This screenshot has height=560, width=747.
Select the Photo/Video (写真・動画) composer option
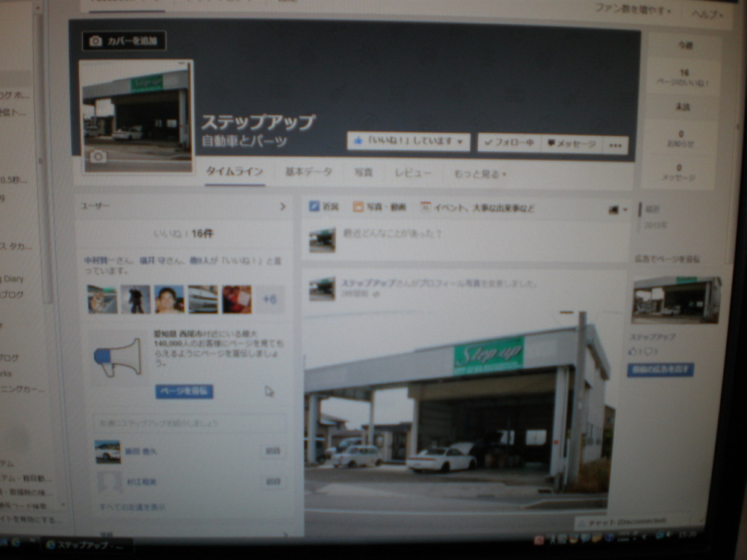pos(379,207)
